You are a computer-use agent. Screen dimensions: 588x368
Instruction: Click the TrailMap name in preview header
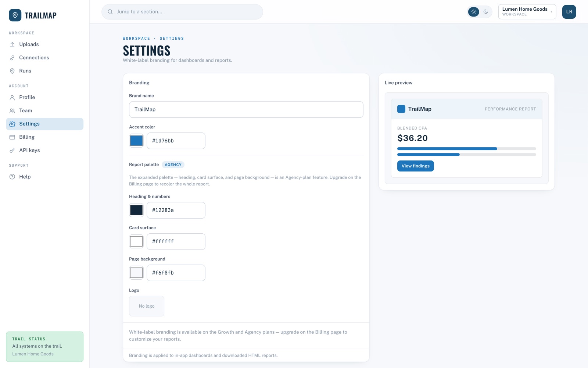click(x=420, y=109)
